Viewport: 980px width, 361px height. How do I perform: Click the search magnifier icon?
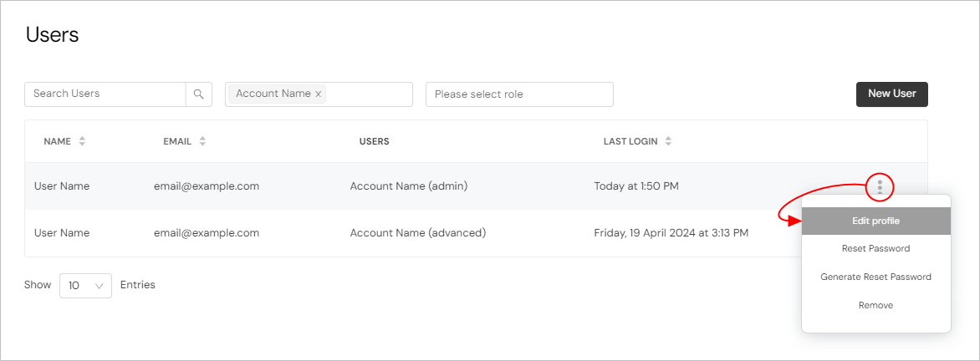(x=199, y=94)
